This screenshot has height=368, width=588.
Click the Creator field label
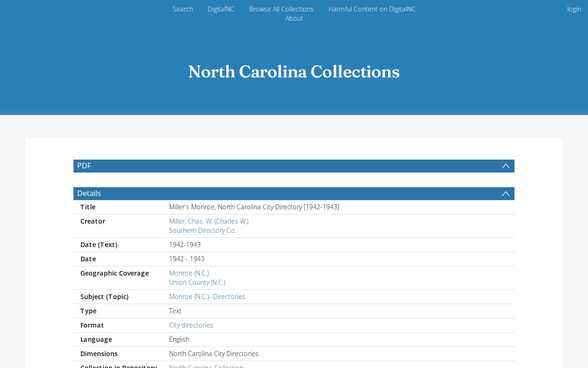click(x=93, y=221)
